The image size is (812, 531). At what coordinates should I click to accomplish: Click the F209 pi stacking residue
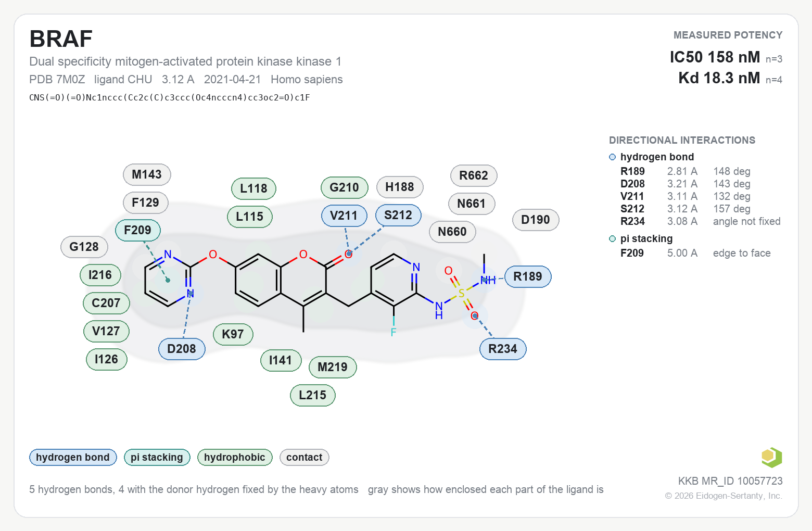point(138,230)
